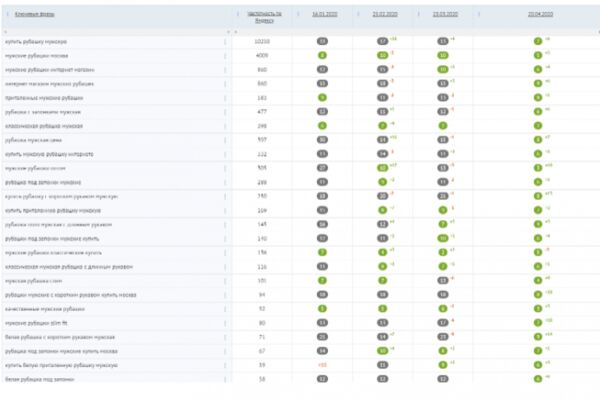
Task: Select keyword мужские рубашки slim fit
Action: (x=36, y=323)
